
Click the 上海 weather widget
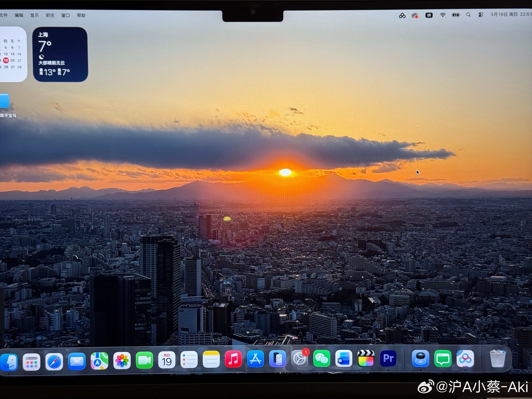pos(60,55)
